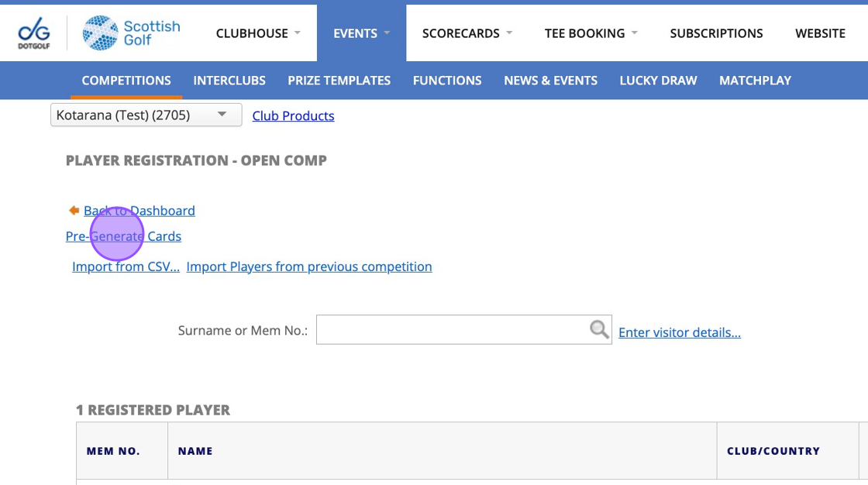Open the Prize Templates tab
This screenshot has width=868, height=485.
(x=339, y=81)
